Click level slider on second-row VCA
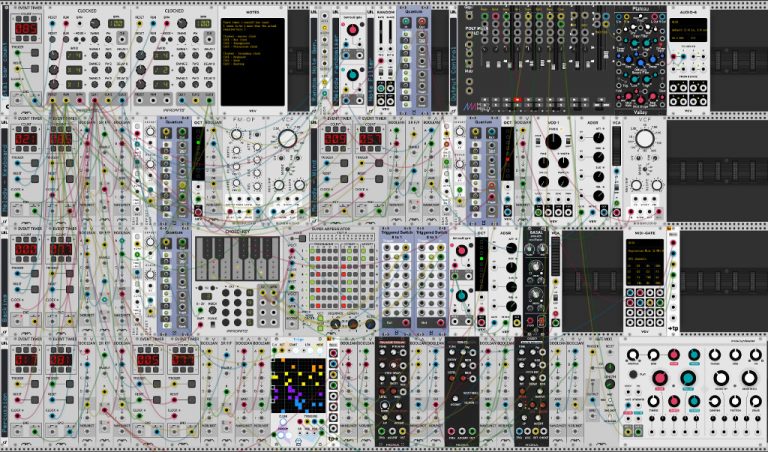 point(616,146)
